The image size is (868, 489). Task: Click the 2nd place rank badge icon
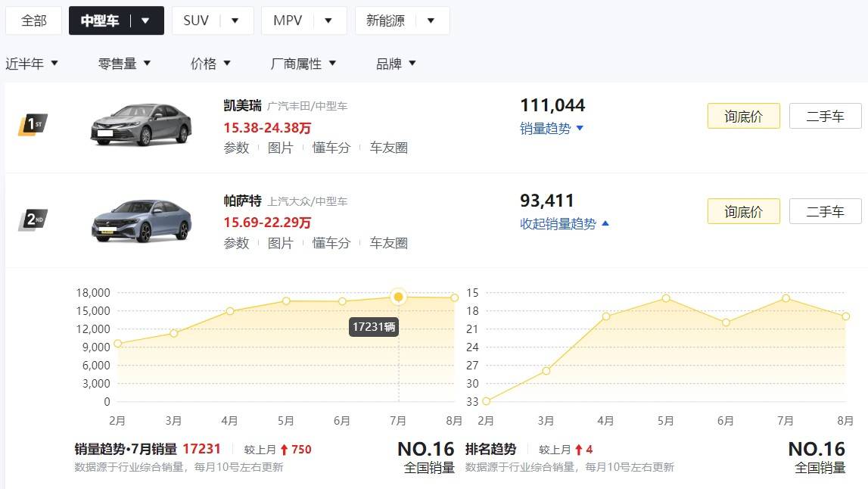coord(33,220)
